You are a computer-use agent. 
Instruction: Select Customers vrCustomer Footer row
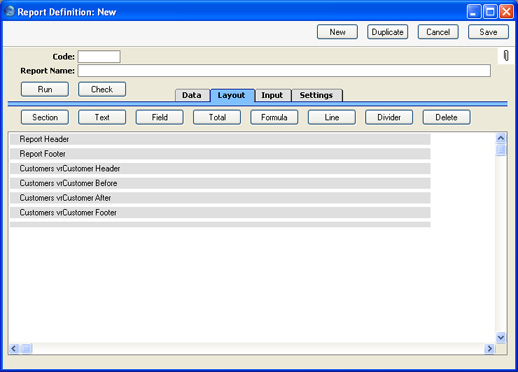point(220,213)
